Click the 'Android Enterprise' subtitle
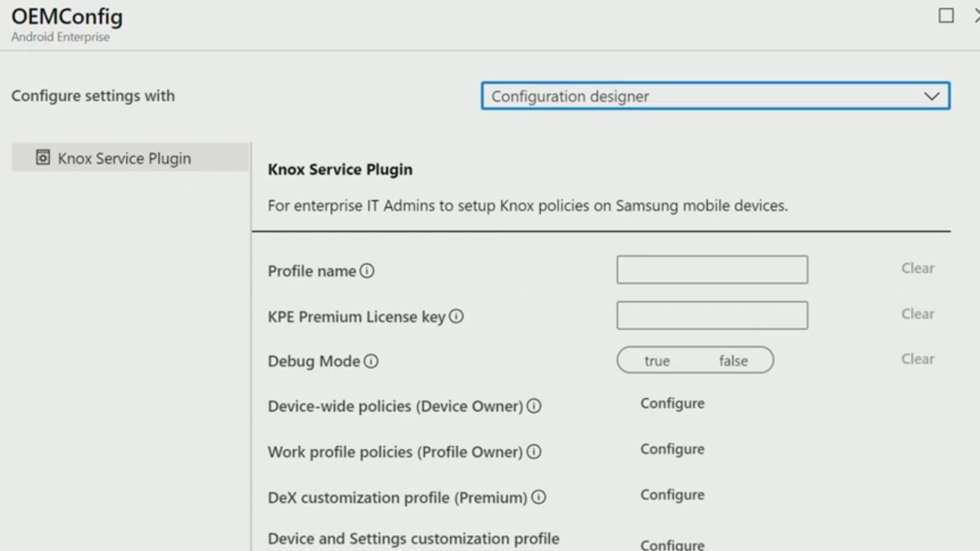Screen dimensions: 980x551 click(x=60, y=37)
